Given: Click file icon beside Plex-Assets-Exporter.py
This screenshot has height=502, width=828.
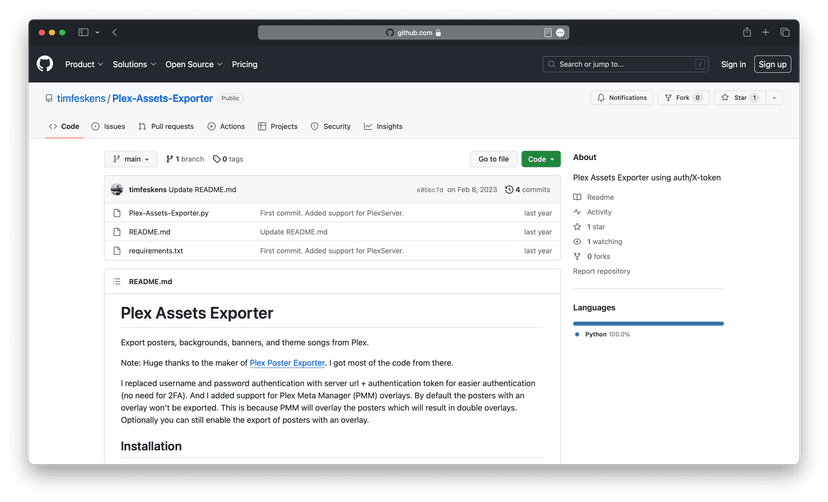Looking at the screenshot, I should [117, 213].
